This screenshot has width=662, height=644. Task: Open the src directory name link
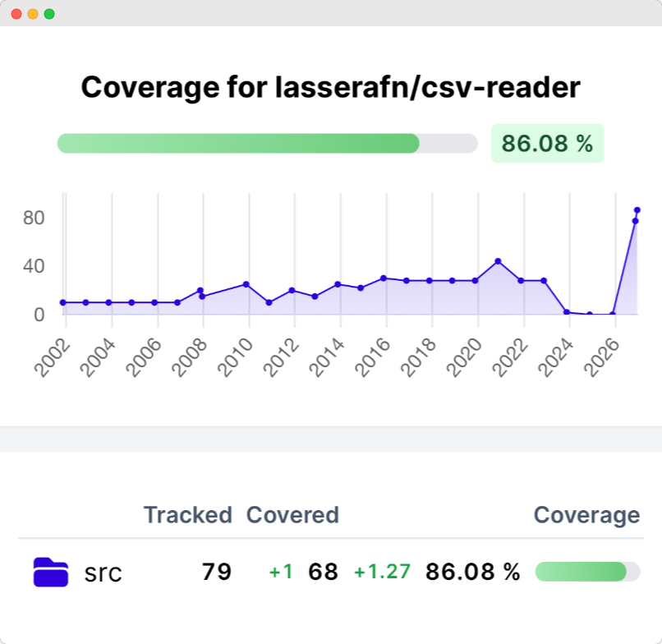(103, 573)
